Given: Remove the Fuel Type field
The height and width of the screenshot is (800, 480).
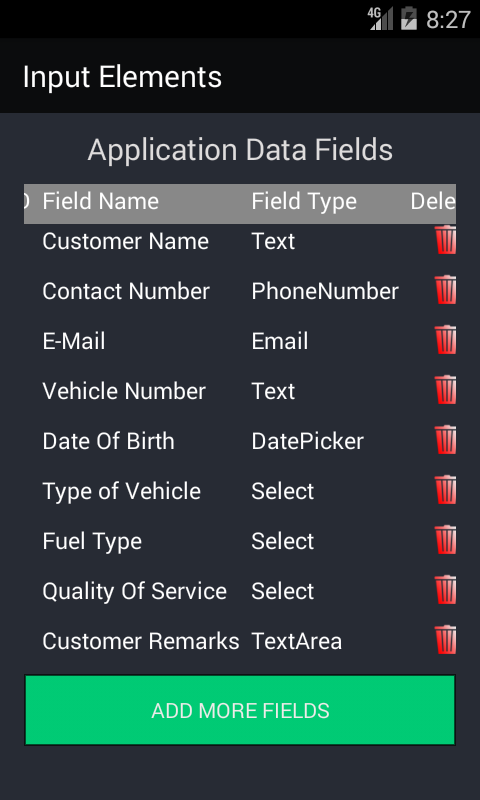Looking at the screenshot, I should [x=445, y=540].
